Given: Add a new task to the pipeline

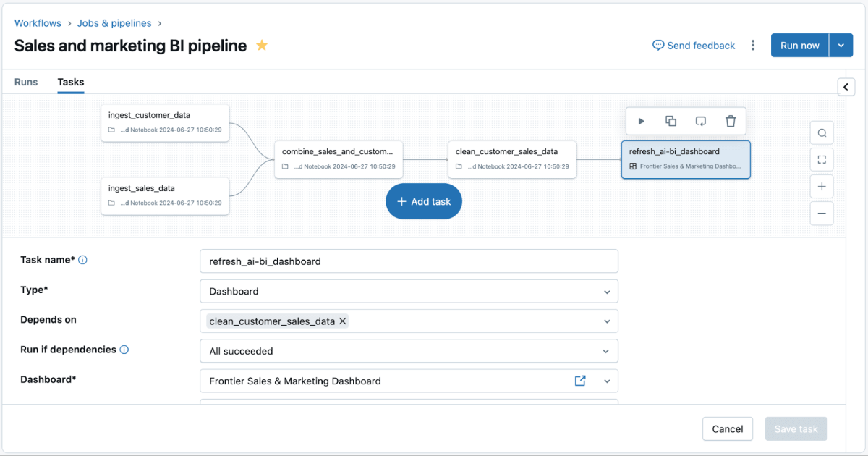Looking at the screenshot, I should [x=423, y=201].
